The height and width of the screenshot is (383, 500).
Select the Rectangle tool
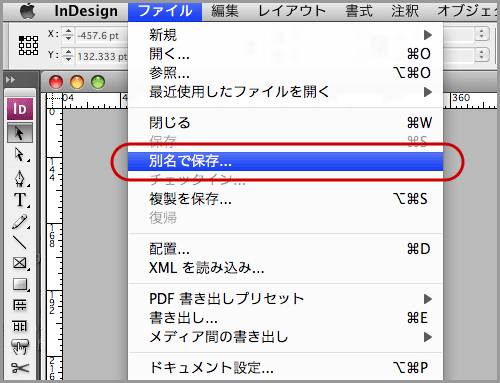click(x=20, y=284)
